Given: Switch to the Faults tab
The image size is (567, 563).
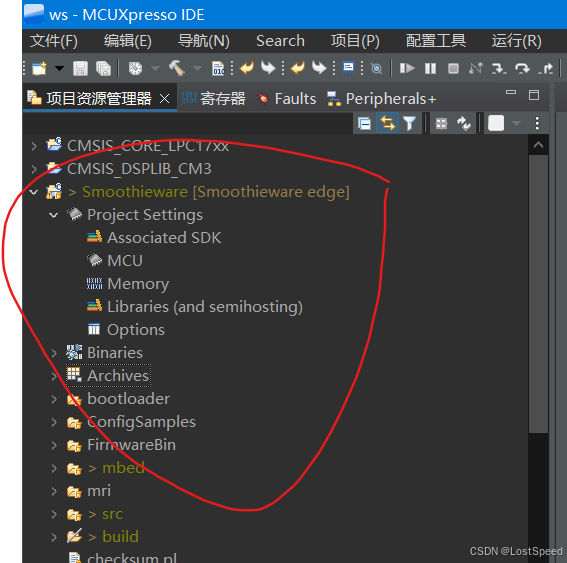Looking at the screenshot, I should coord(286,98).
